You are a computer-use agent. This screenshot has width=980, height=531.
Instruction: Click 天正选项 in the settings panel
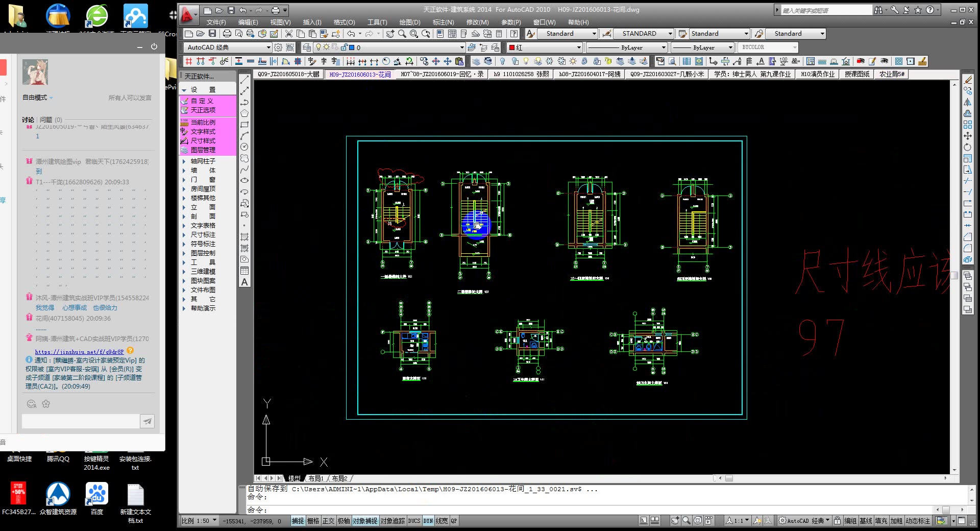click(x=203, y=110)
